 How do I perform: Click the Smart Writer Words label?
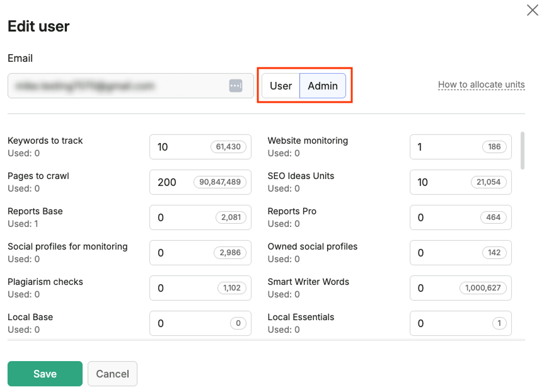308,282
